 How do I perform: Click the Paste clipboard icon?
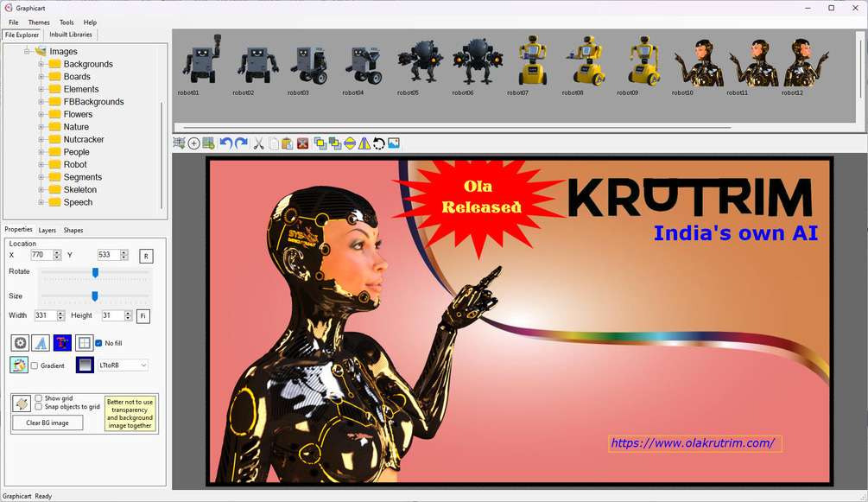pos(288,143)
